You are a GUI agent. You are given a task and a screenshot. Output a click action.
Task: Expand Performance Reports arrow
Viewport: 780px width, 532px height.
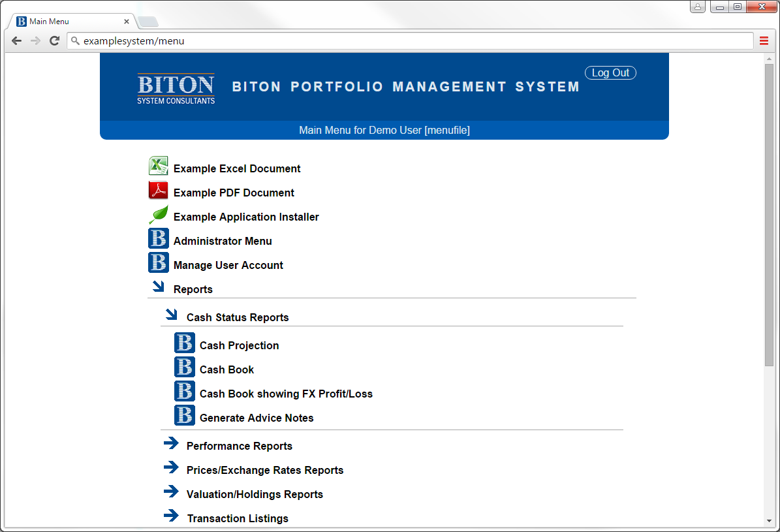(x=171, y=443)
